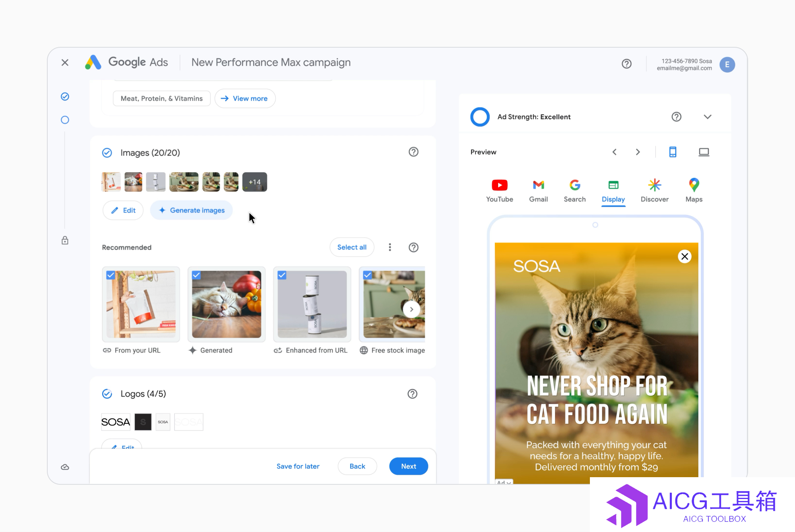The image size is (795, 532).
Task: Select the Discover preview tab
Action: tap(654, 191)
